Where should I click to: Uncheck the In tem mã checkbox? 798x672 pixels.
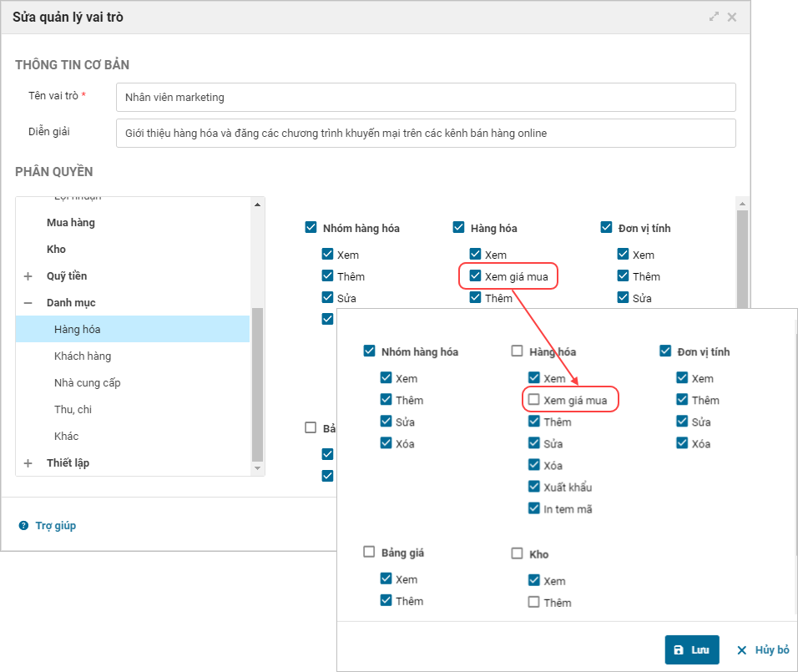(534, 508)
